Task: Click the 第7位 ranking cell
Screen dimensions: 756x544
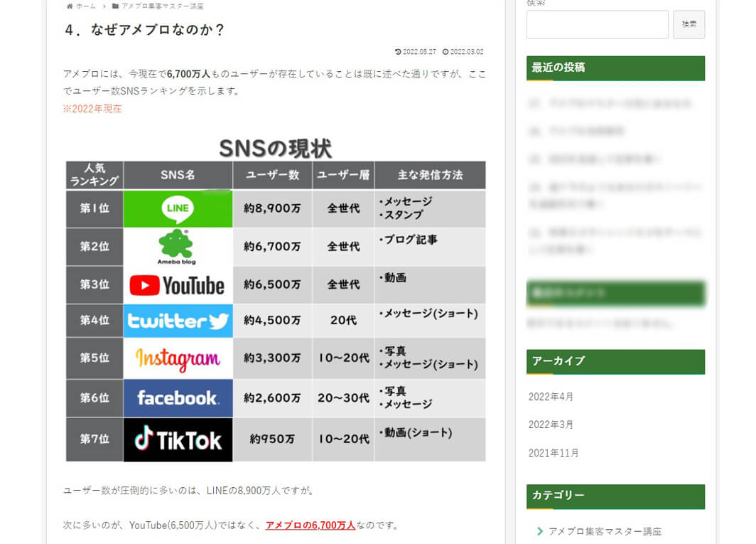Action: point(94,439)
